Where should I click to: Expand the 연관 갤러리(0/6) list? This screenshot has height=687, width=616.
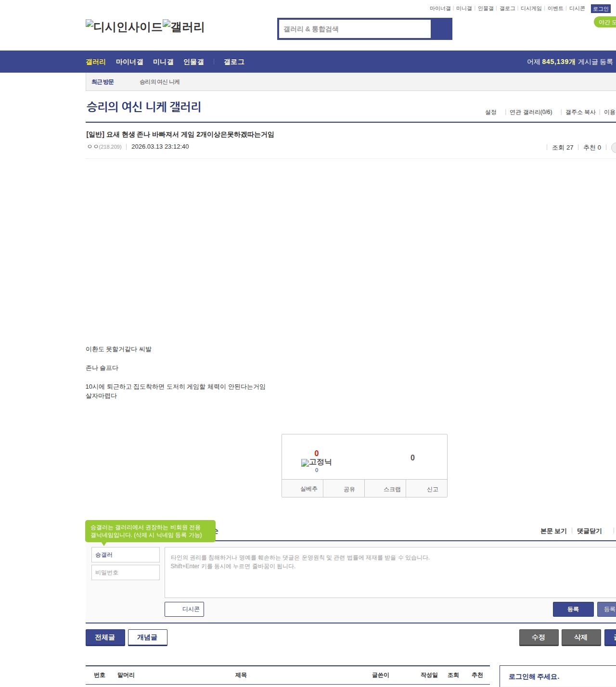tap(531, 112)
